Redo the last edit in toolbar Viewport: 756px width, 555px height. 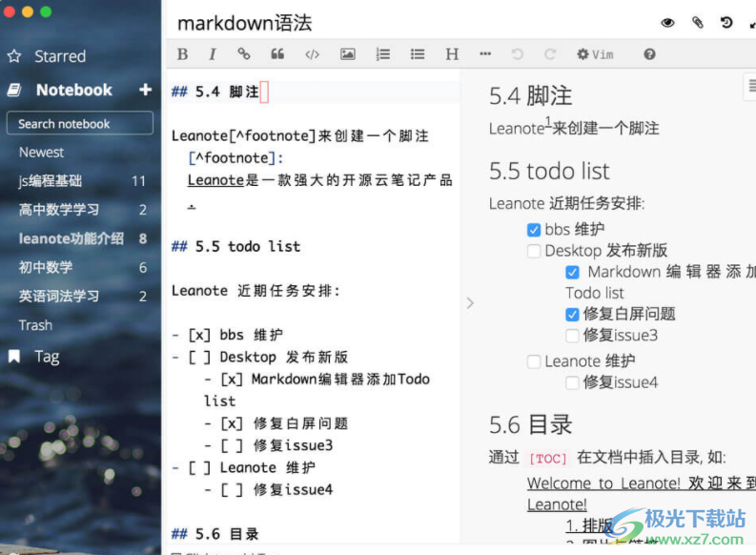[550, 54]
